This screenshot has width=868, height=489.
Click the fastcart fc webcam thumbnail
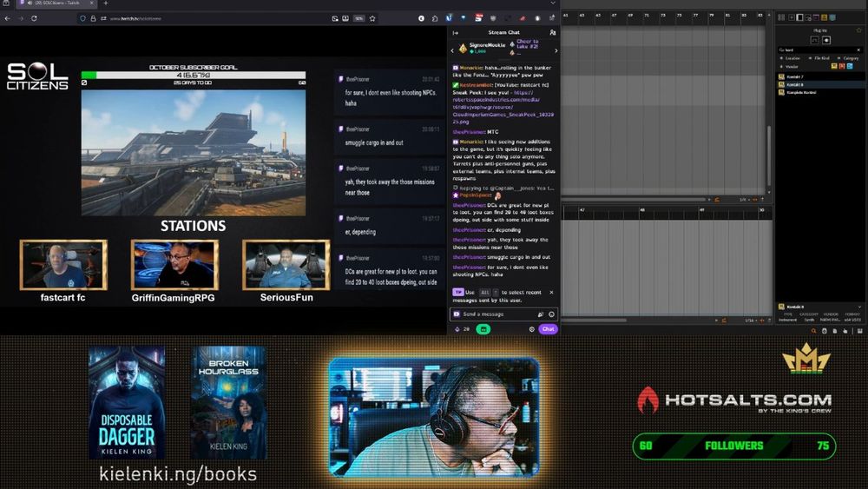coord(63,265)
